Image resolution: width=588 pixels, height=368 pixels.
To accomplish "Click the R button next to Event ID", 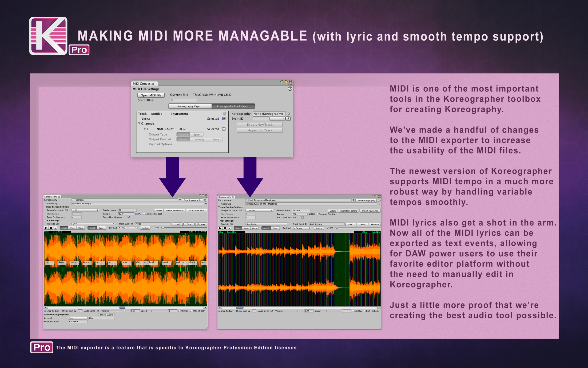I will tap(288, 118).
